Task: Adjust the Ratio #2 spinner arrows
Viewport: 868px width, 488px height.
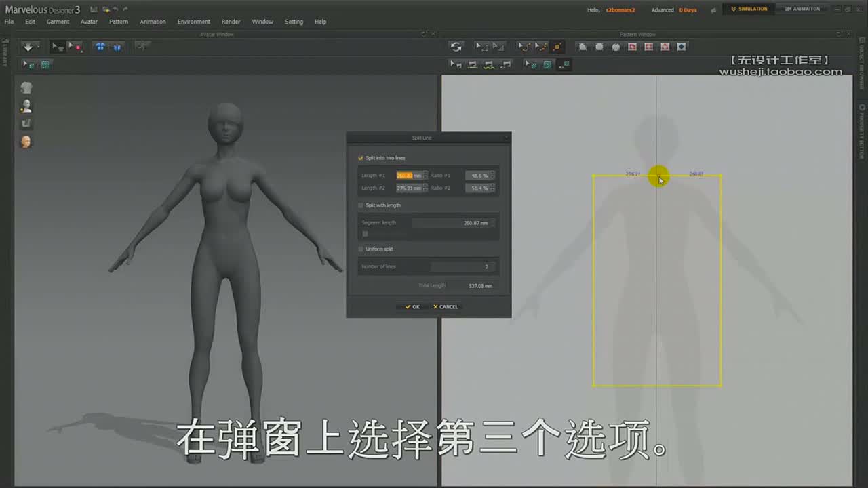Action: click(492, 188)
